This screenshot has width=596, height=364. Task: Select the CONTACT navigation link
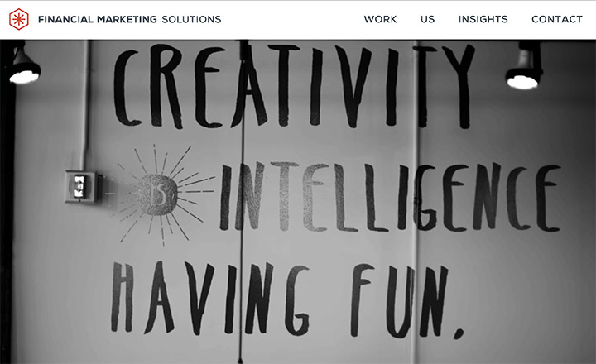(557, 19)
